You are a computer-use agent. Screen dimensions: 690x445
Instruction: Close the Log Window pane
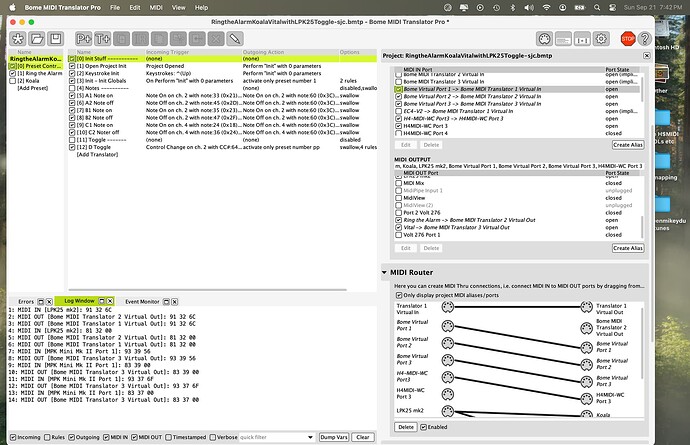[x=110, y=301]
